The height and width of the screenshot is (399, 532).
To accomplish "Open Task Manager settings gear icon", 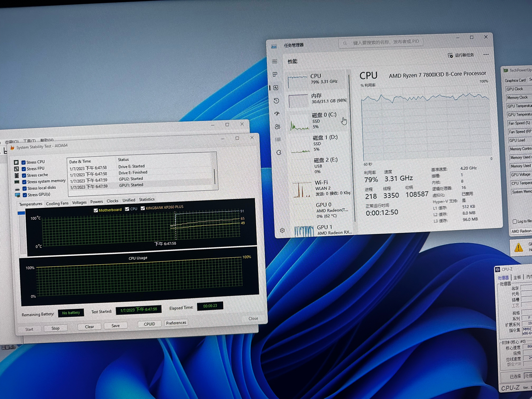I will pos(282,230).
